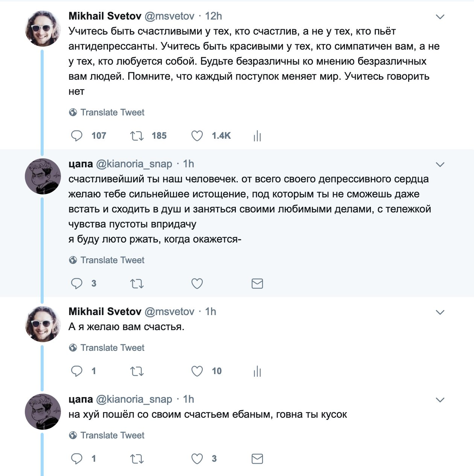View analytics for Svetov's 1h reply

pyautogui.click(x=257, y=371)
